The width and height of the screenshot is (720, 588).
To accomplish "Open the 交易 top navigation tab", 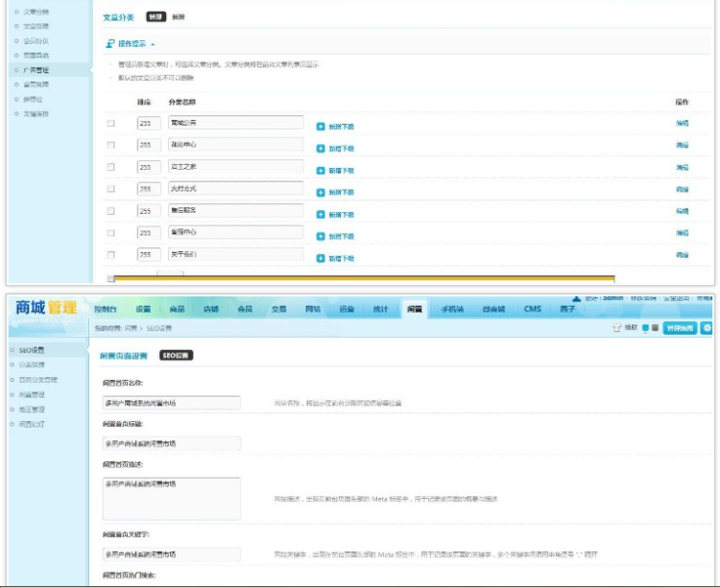I will [x=279, y=309].
